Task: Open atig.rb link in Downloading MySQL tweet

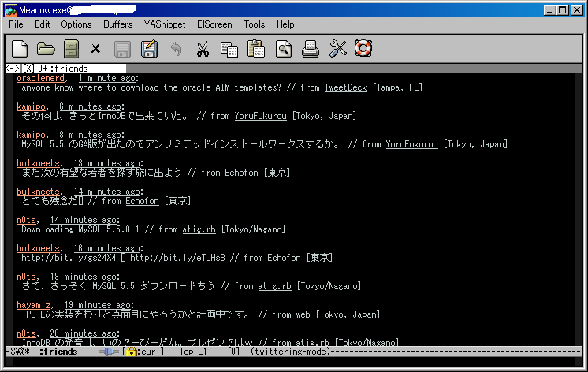Action: click(199, 229)
